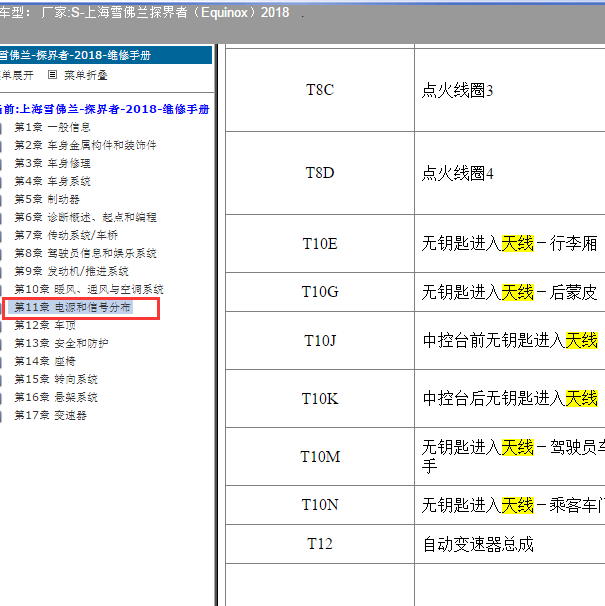Open chapter 第16章 悬架系统
605x606 pixels.
[56, 397]
